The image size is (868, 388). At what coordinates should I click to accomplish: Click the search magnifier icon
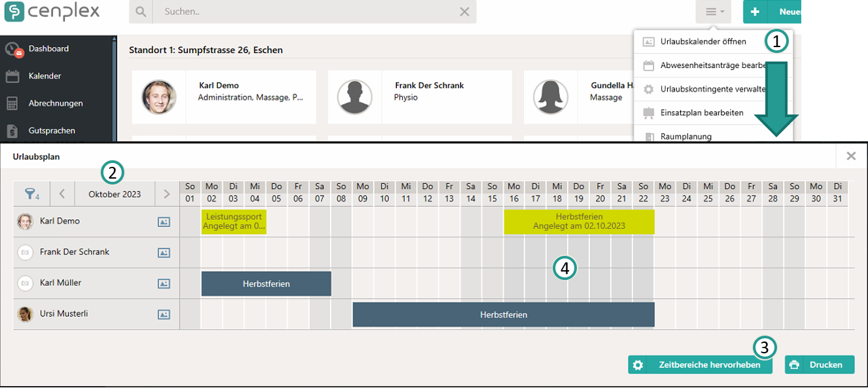point(141,12)
